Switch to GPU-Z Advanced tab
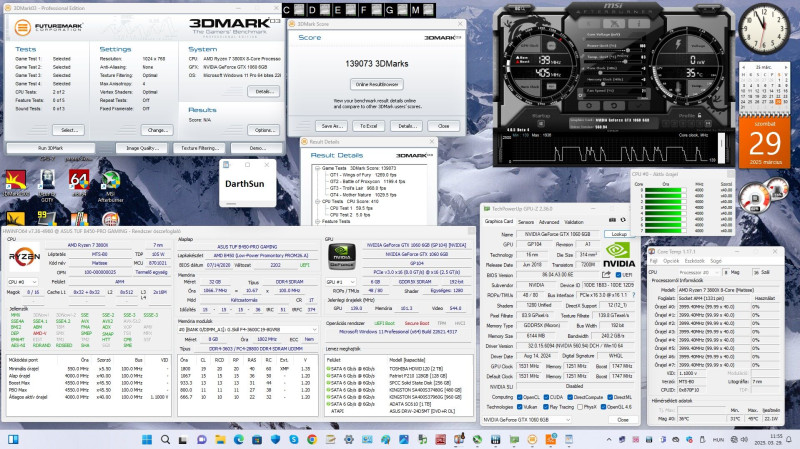The image size is (800, 449). [x=549, y=222]
